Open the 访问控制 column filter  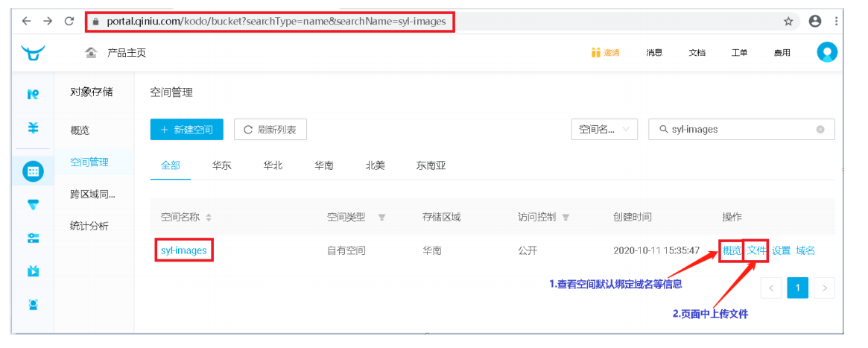click(566, 218)
